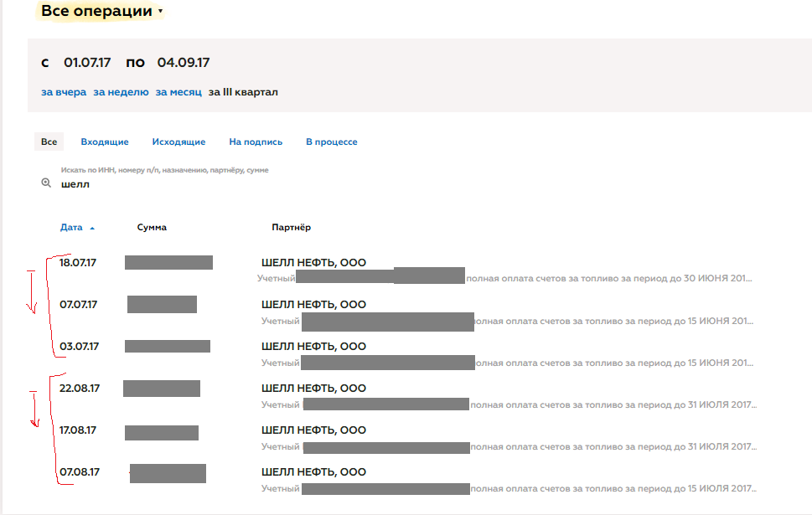The width and height of the screenshot is (812, 515).
Task: Open ШЕЛЛ НЕФТЬ, ООО partner from 18.07.17
Action: [x=313, y=262]
